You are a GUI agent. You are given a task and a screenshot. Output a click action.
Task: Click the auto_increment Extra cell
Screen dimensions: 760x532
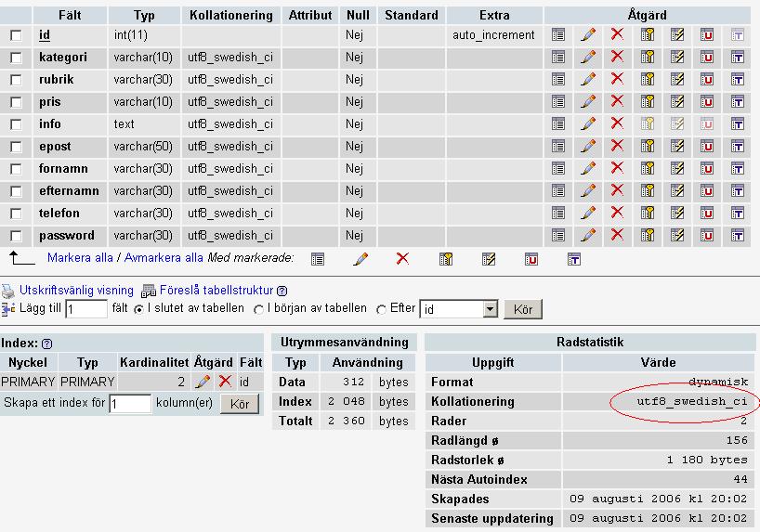click(493, 35)
